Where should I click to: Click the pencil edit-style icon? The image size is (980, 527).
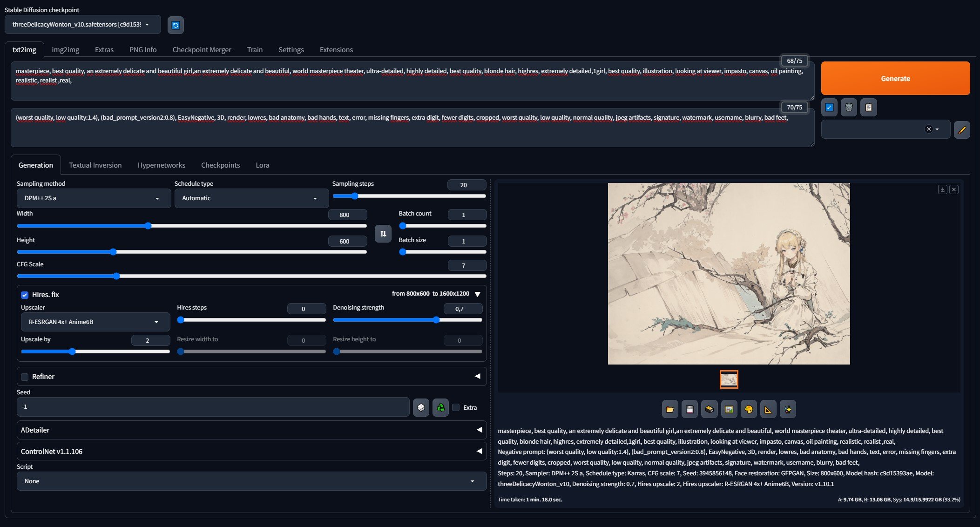[x=962, y=130]
